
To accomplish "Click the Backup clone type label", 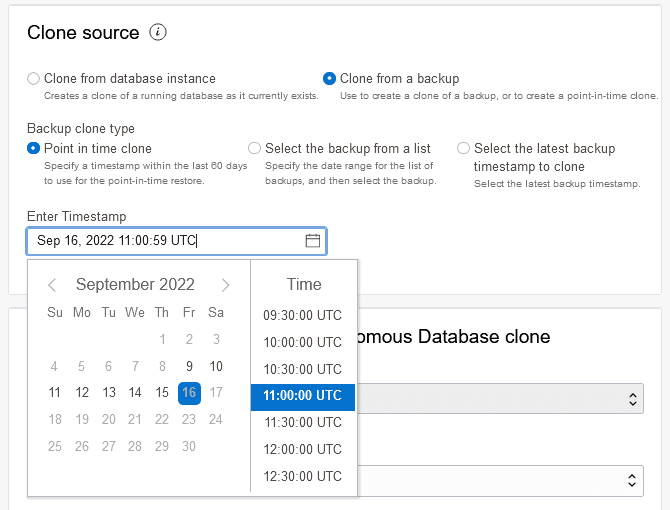I will click(x=81, y=129).
